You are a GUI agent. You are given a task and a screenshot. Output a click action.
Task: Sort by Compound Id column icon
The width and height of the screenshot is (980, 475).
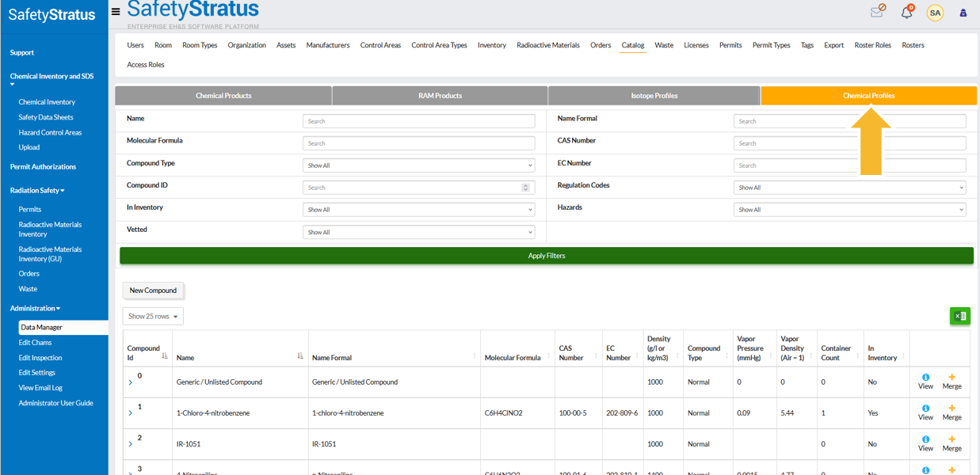(x=165, y=356)
